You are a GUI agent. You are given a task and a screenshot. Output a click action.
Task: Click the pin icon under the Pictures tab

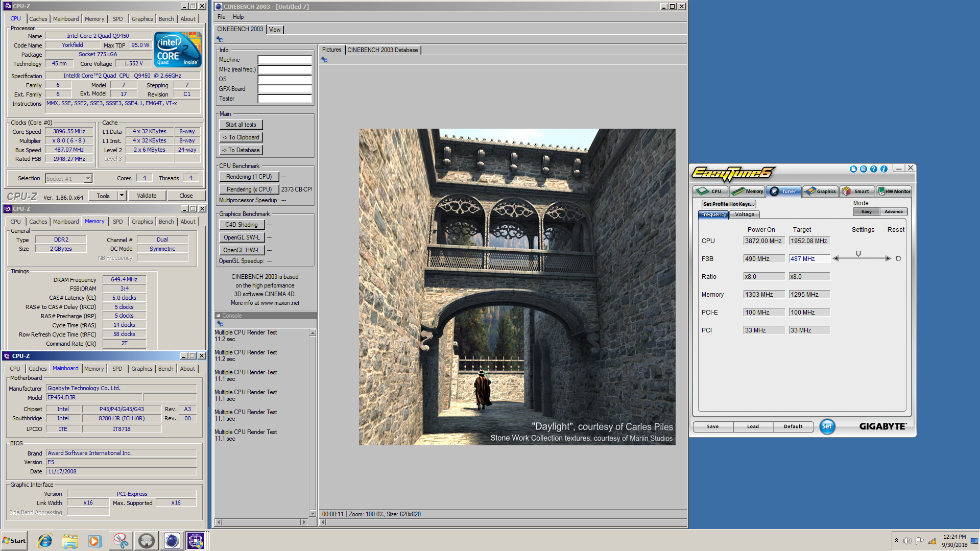point(324,60)
